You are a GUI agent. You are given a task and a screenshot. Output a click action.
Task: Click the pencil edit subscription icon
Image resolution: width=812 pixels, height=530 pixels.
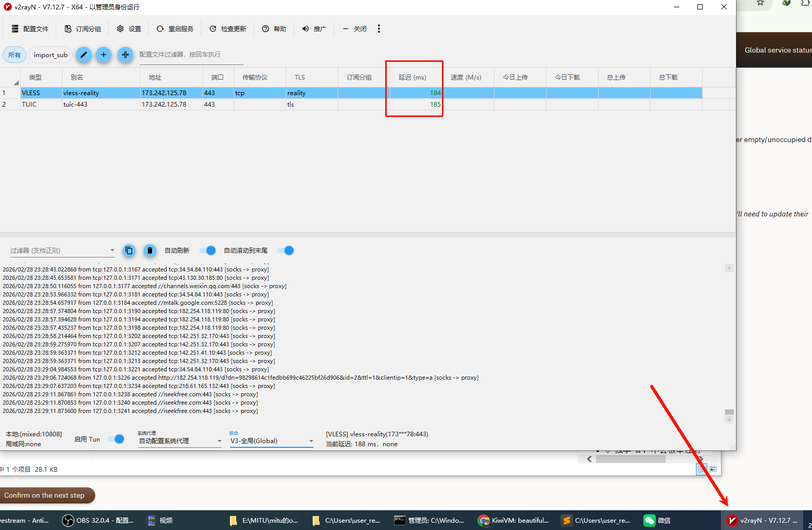click(83, 55)
